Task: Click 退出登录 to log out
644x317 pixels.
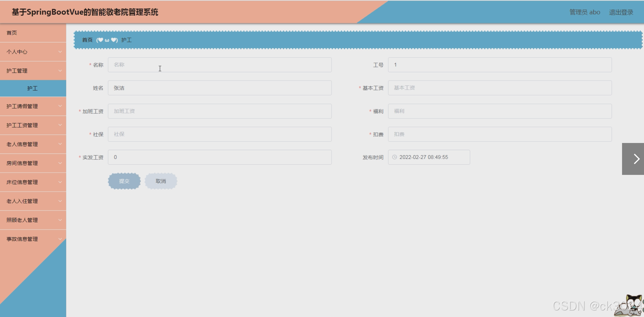Action: tap(621, 12)
